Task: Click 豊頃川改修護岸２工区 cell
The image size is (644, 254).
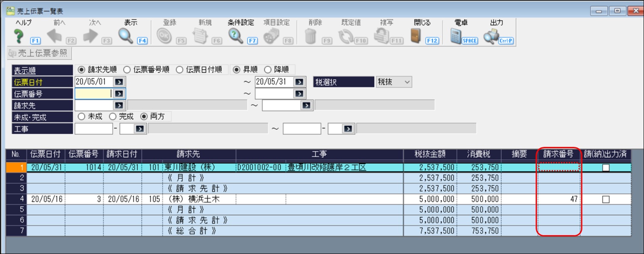Action: [x=345, y=167]
